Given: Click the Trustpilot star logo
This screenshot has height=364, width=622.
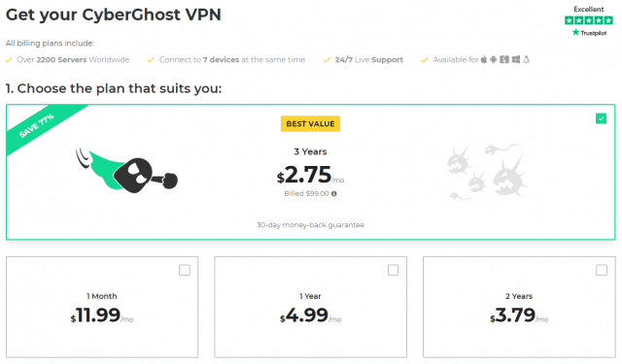Looking at the screenshot, I should [575, 32].
